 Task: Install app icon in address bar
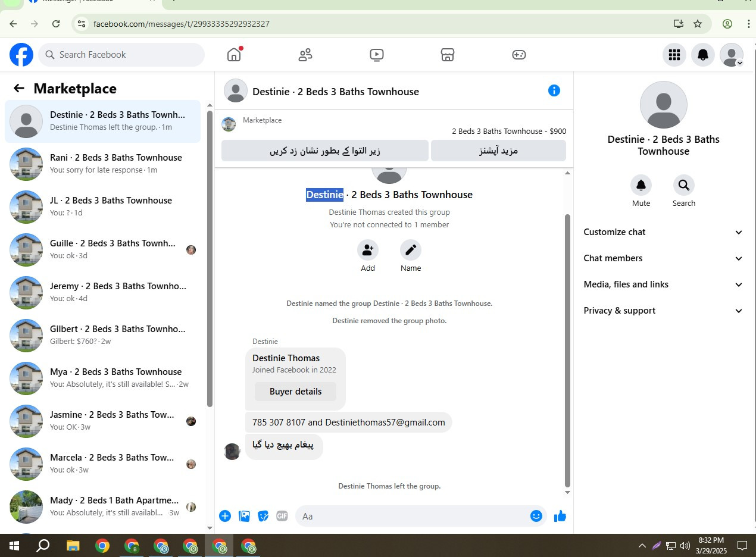coord(678,24)
